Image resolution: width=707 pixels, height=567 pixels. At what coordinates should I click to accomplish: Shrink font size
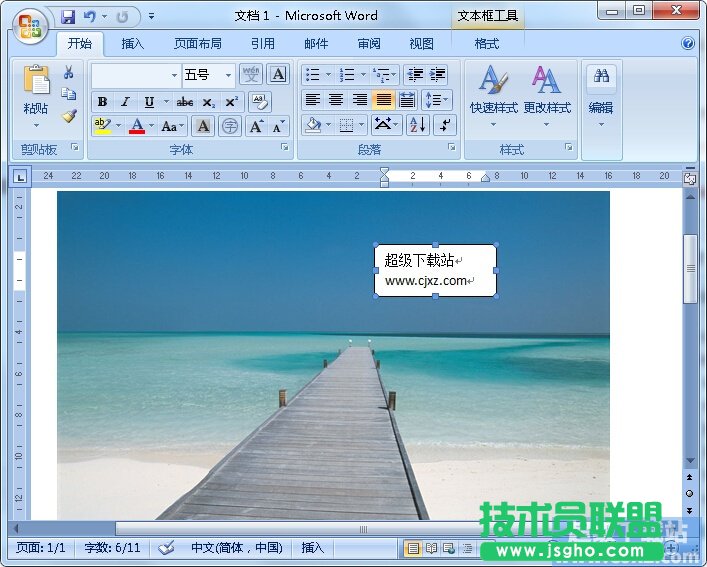coord(279,126)
